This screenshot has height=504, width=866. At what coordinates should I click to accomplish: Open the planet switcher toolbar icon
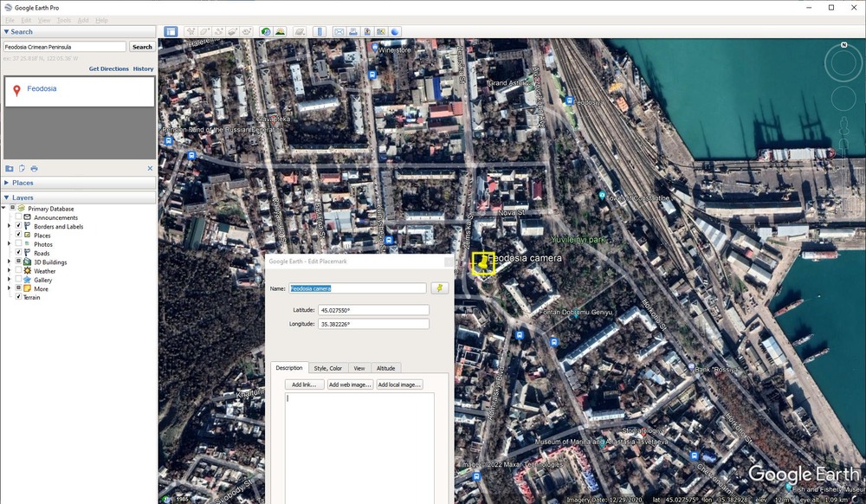click(x=300, y=31)
